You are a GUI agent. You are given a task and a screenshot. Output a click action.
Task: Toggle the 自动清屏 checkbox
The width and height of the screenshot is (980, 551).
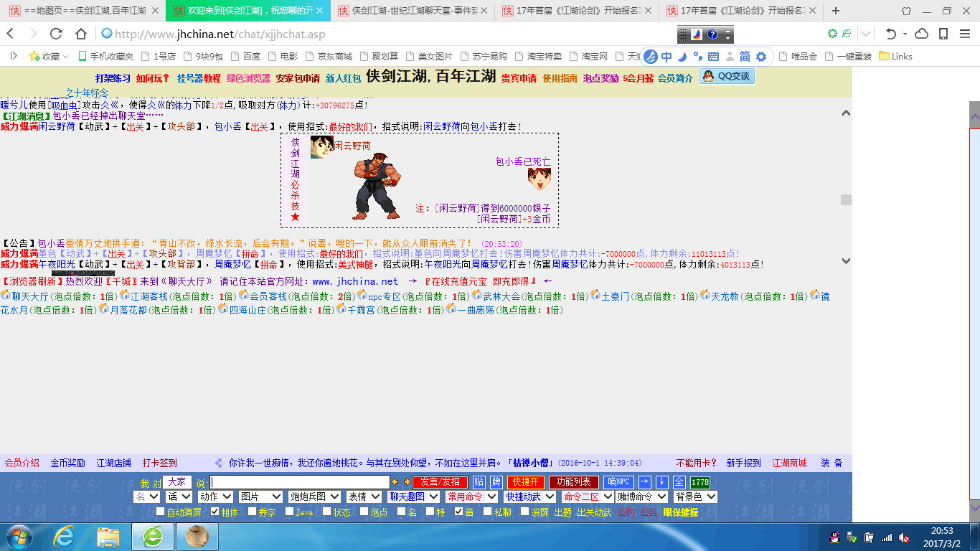click(x=161, y=512)
